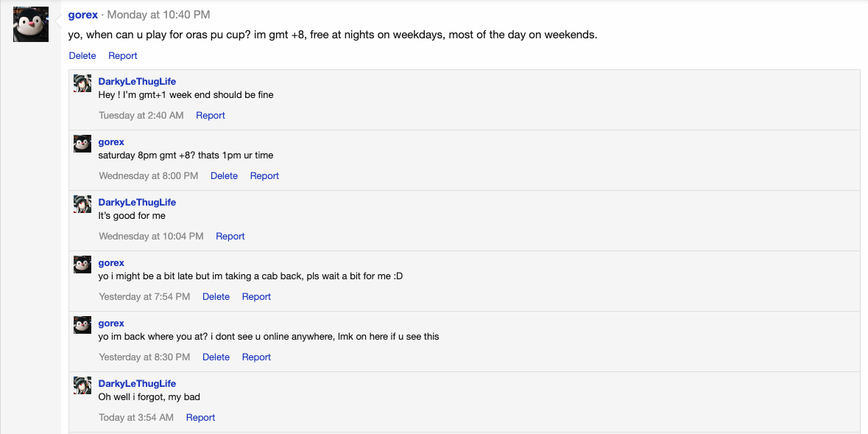This screenshot has width=868, height=434.
Task: Report the Tuesday 2:40 AM comment
Action: (x=211, y=116)
